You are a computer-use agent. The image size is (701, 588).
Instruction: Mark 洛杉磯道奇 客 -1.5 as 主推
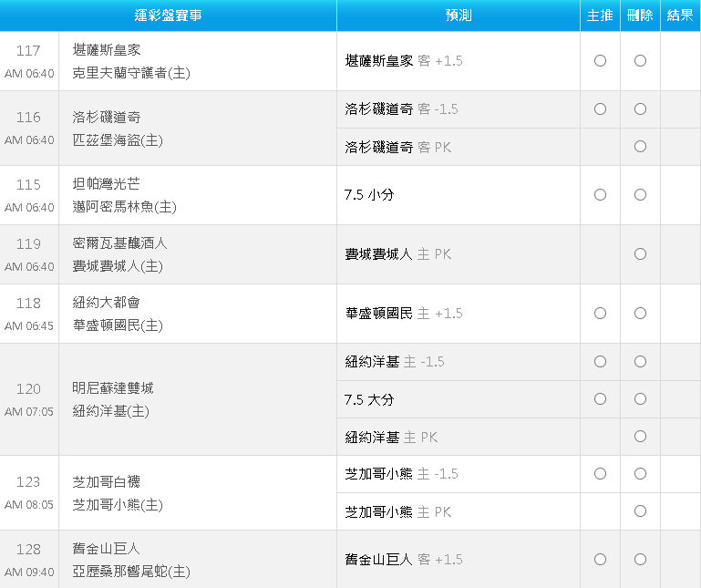600,109
